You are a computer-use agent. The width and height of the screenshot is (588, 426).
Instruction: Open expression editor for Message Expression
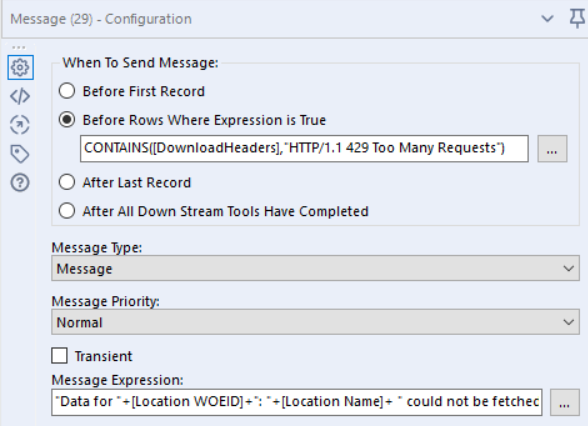[x=564, y=402]
